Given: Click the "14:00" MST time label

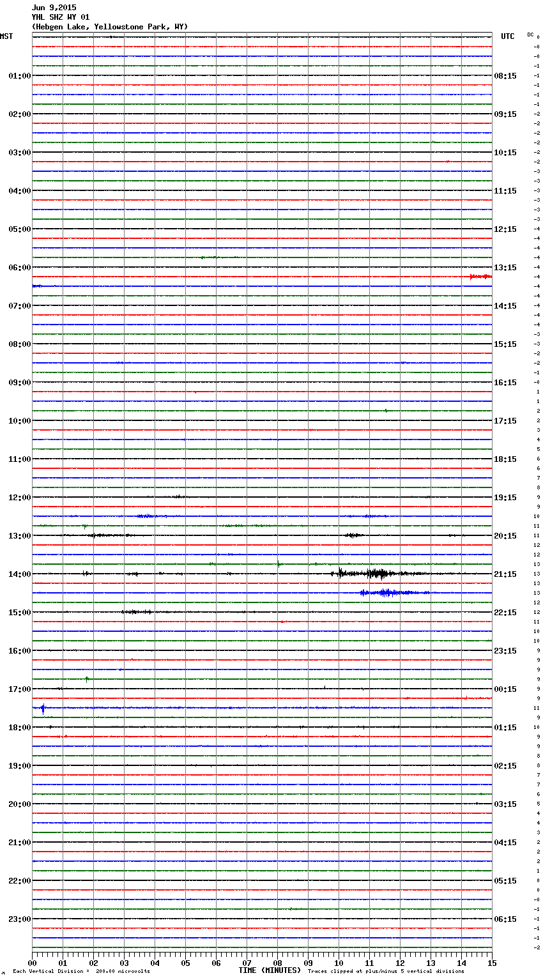Looking at the screenshot, I should [x=20, y=574].
